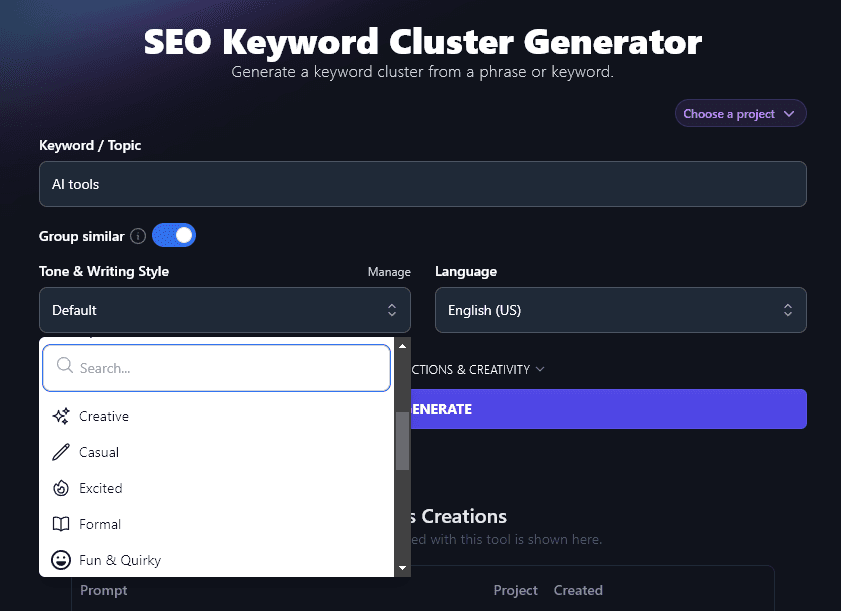The width and height of the screenshot is (841, 611).
Task: Disable the Group similar toggle
Action: (173, 234)
